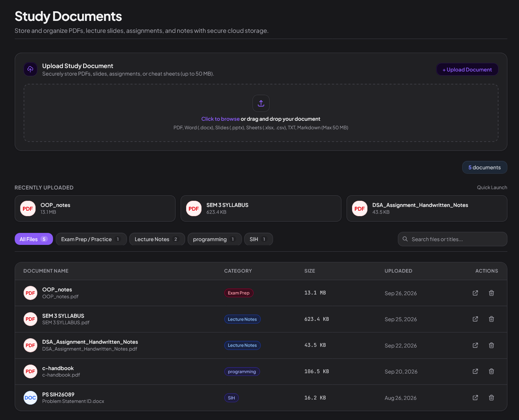Open PS SIH26089 using its launch icon
Screen dimensions: 519x420
(475, 397)
